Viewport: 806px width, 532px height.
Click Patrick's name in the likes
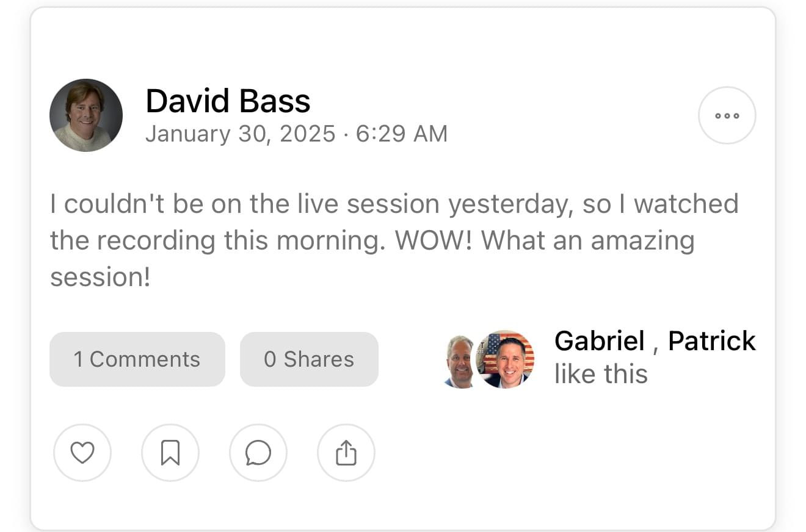[712, 340]
